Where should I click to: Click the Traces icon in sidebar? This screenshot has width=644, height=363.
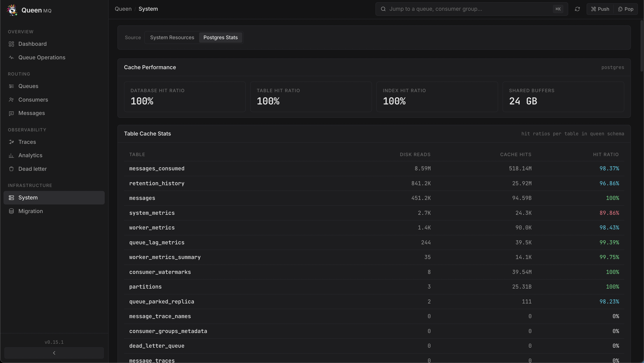click(11, 142)
